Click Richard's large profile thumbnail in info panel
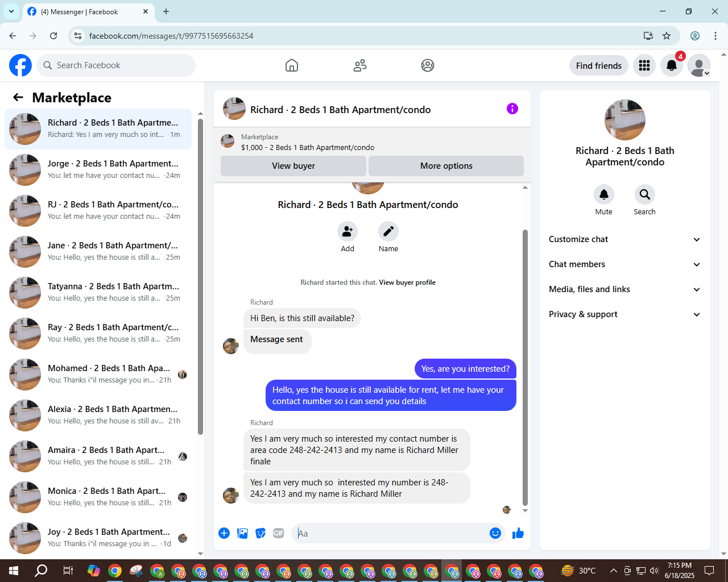The width and height of the screenshot is (728, 582). (x=625, y=120)
